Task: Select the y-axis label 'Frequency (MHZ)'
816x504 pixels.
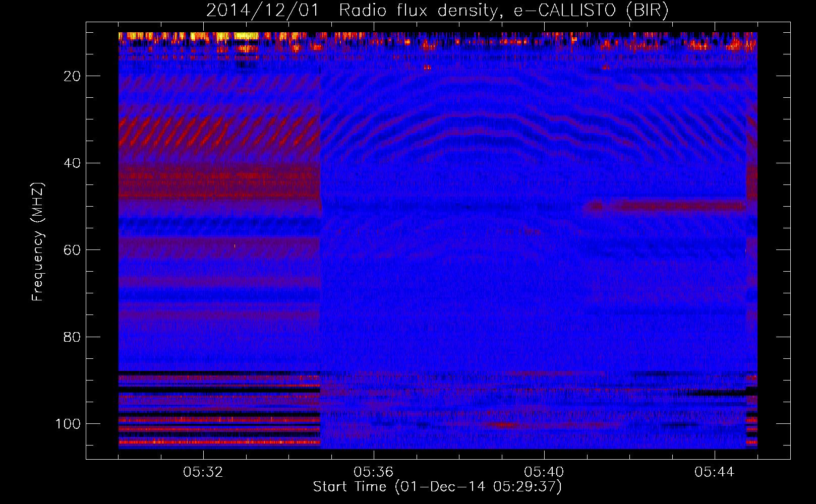Action: [38, 242]
